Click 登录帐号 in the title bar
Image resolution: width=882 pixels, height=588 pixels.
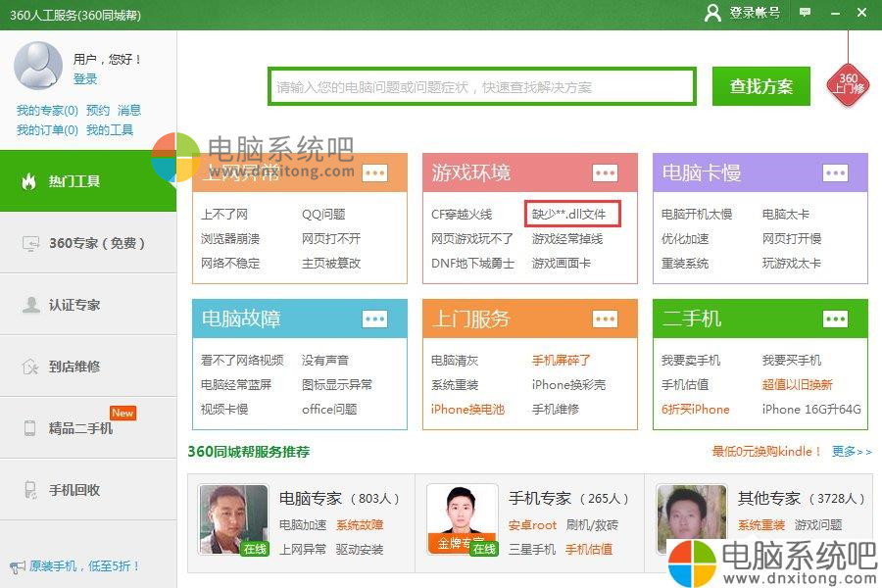point(755,13)
